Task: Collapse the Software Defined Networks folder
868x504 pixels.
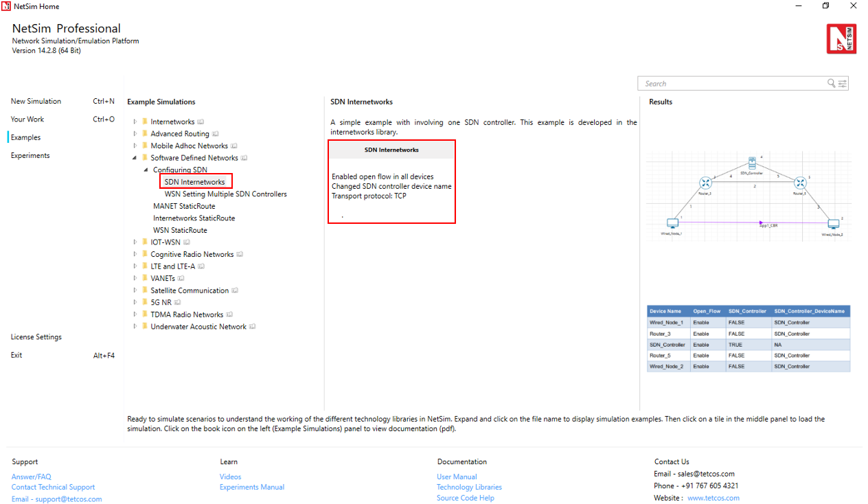Action: [135, 158]
